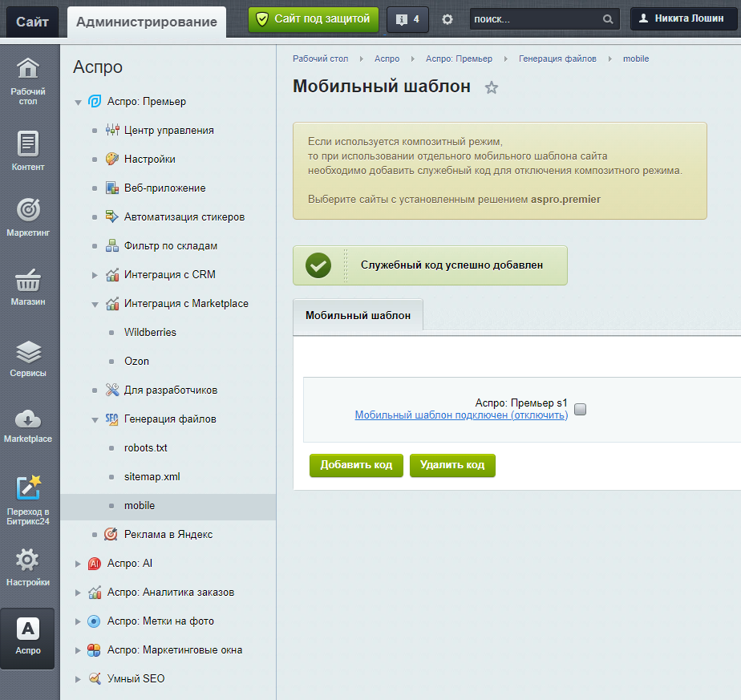741x700 pixels.
Task: Collapse Интеграция с Marketplace node
Action: [x=95, y=305]
